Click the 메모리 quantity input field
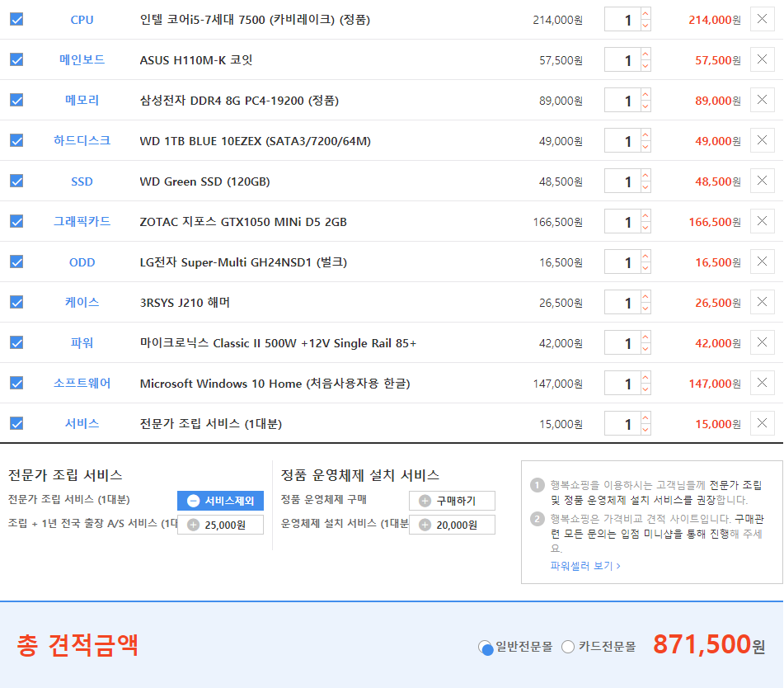The image size is (784, 688). click(x=622, y=101)
